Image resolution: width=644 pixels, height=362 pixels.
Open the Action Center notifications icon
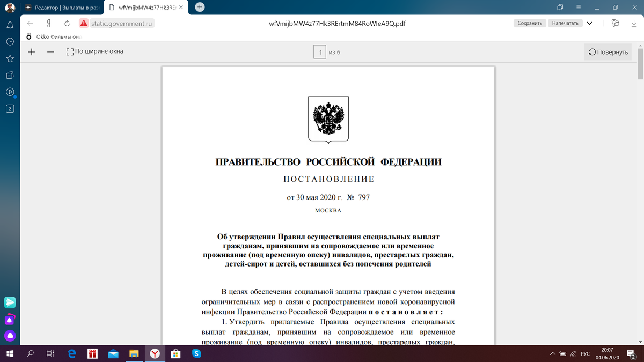point(631,353)
